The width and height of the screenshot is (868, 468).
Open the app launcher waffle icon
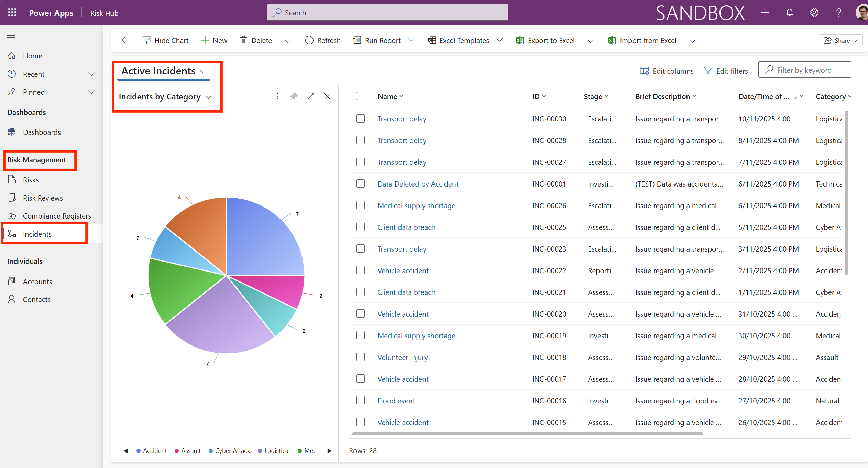pos(12,13)
